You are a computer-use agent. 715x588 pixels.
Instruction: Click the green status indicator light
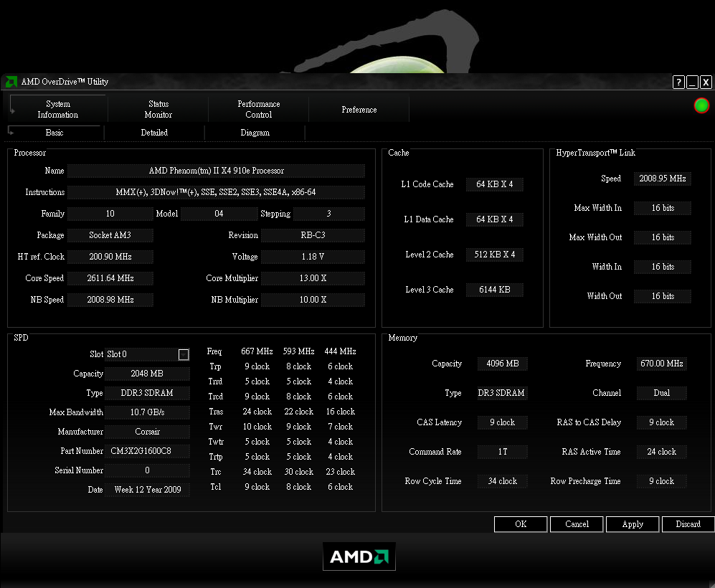pos(701,105)
